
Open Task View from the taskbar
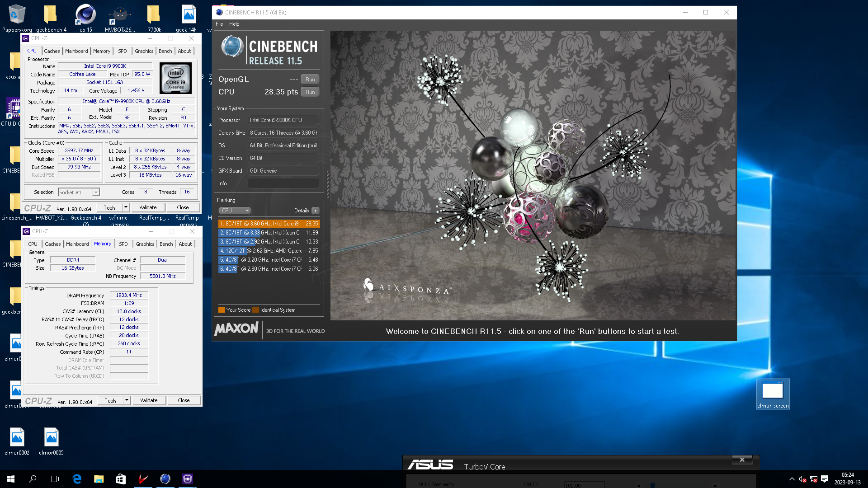(x=54, y=479)
